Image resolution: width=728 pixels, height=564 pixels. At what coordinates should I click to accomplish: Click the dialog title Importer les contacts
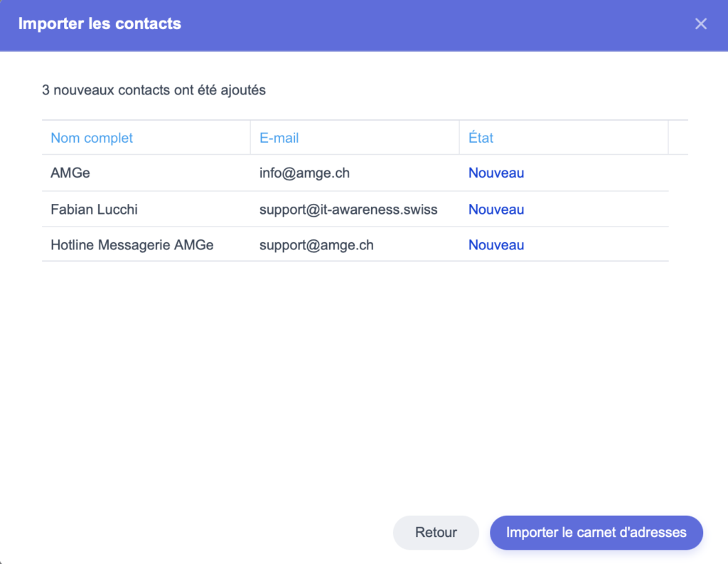click(x=100, y=24)
